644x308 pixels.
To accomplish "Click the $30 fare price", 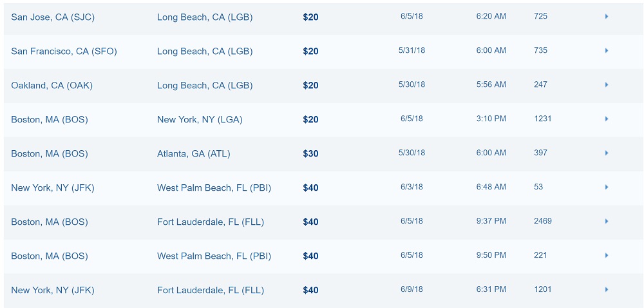I will [310, 154].
